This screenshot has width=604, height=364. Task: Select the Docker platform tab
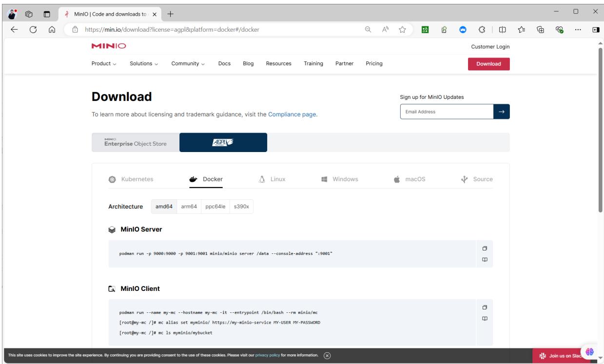point(206,179)
